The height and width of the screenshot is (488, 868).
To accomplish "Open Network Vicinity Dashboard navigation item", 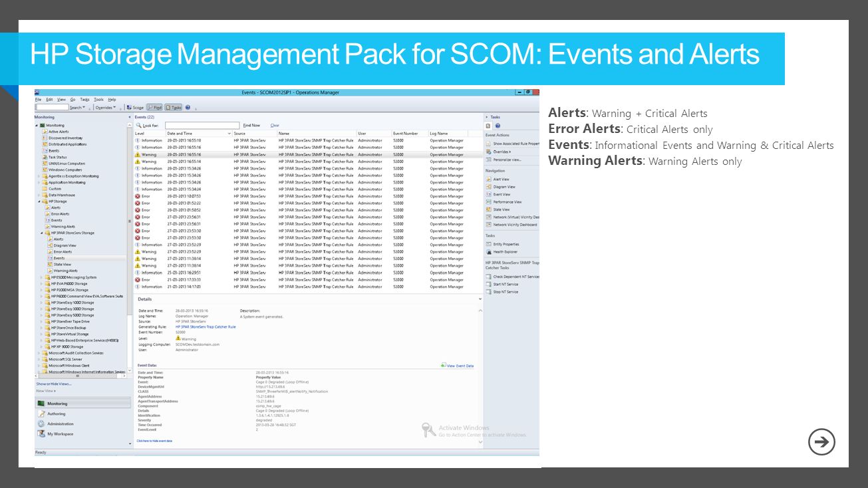I will click(x=511, y=225).
